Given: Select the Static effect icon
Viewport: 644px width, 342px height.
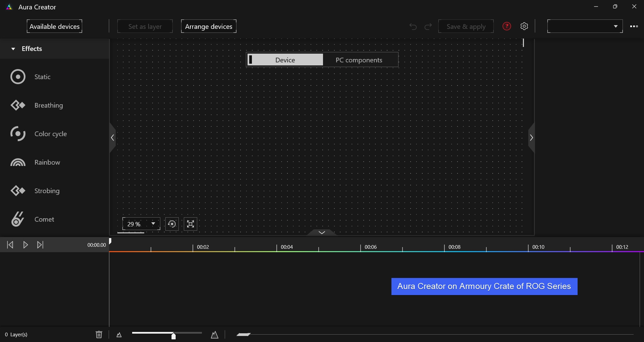Looking at the screenshot, I should pos(18,77).
